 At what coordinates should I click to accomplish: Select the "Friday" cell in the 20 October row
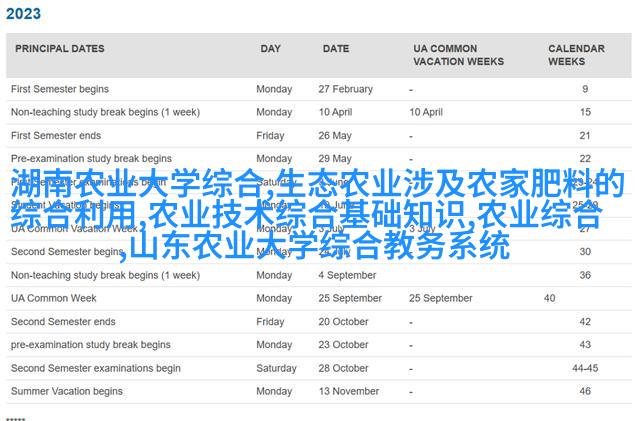pos(270,322)
